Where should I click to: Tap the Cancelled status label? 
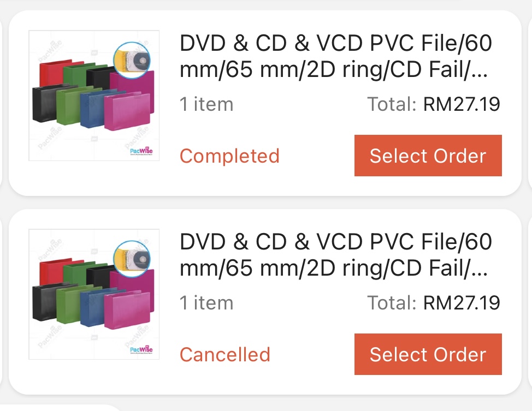[225, 355]
